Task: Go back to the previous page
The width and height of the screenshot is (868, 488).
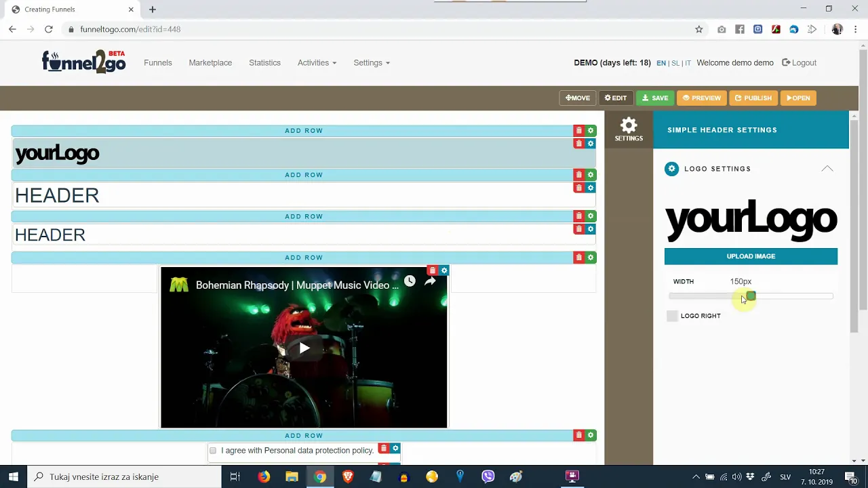Action: 12,29
